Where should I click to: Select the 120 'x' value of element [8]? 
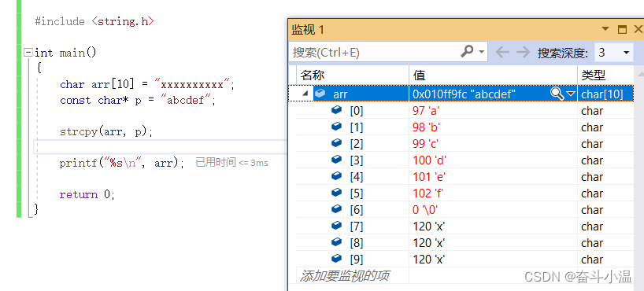tap(429, 242)
